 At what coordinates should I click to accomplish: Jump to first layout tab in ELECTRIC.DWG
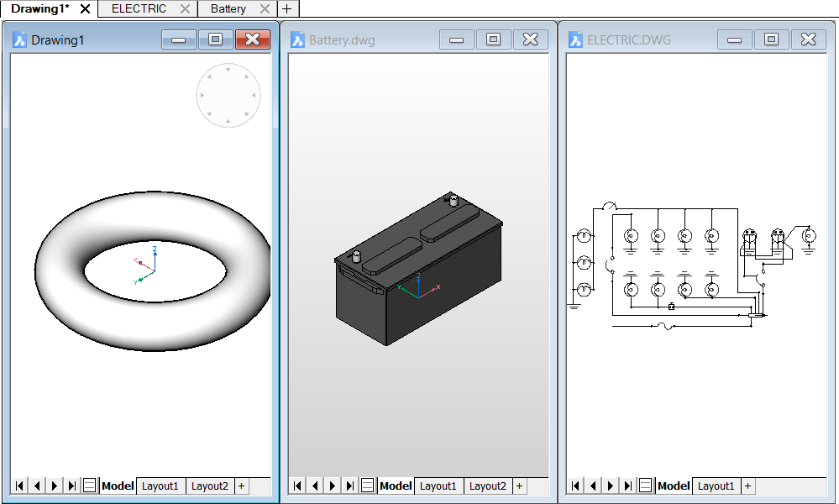click(575, 486)
